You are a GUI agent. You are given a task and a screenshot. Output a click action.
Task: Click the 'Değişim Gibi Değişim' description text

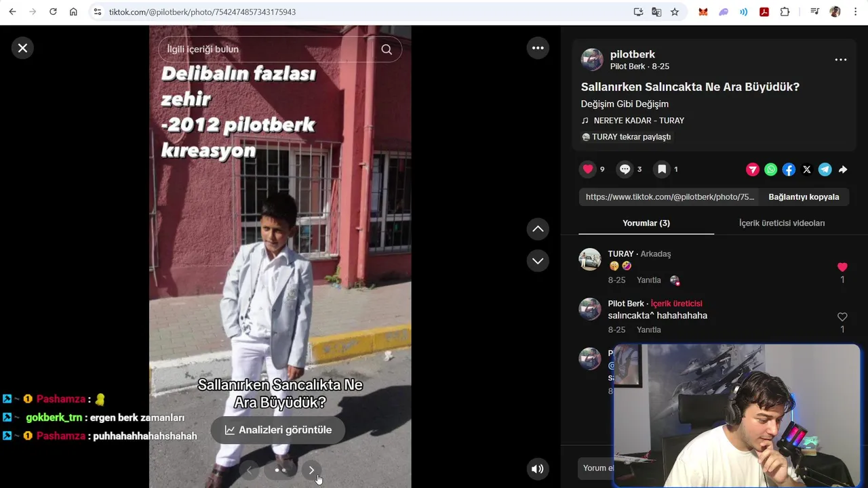pos(625,104)
